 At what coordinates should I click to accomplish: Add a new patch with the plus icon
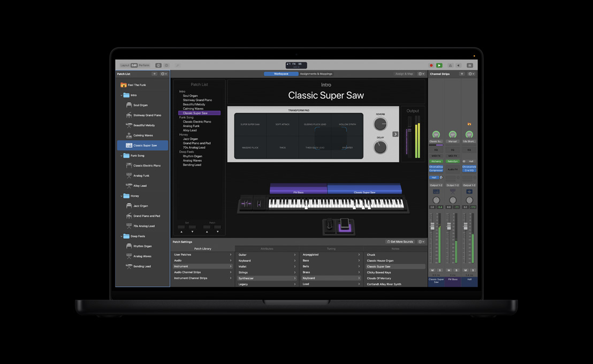155,74
